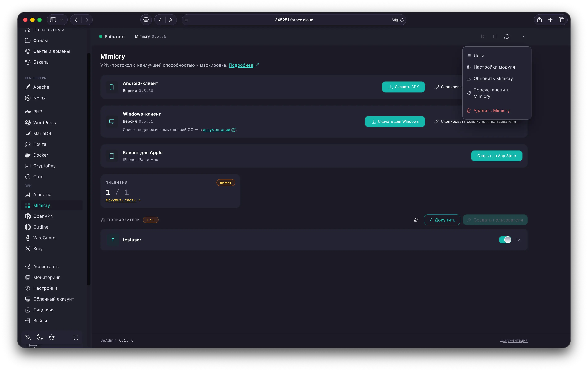This screenshot has height=371, width=588.
Task: Click the reader view icon in address bar
Action: pos(187,20)
